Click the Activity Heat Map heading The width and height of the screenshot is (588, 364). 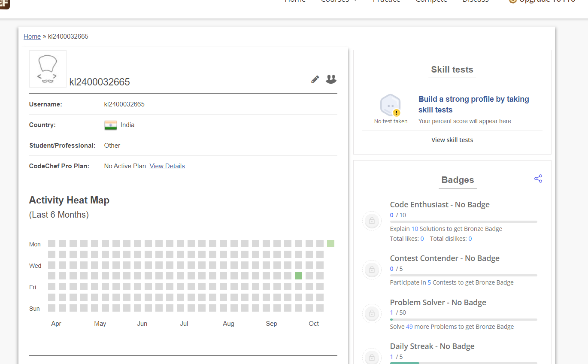[69, 200]
